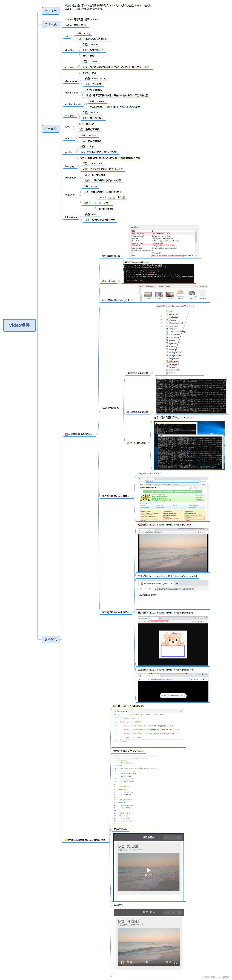Pause the playing beach video
The image size is (232, 980).
click(x=122, y=962)
